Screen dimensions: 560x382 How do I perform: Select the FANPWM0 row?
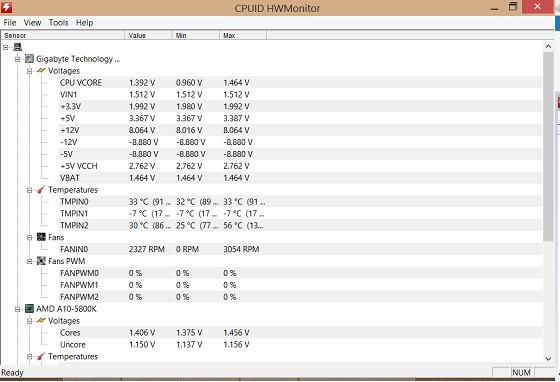300,273
